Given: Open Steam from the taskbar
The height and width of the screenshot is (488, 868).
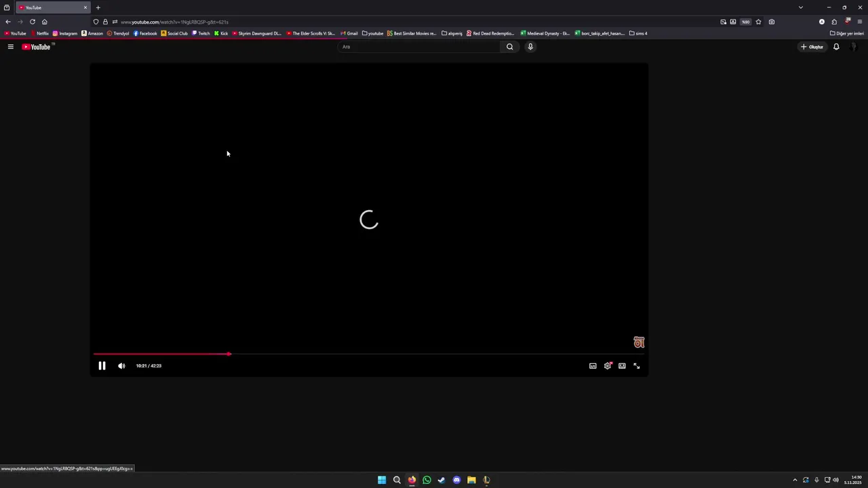Looking at the screenshot, I should [441, 480].
